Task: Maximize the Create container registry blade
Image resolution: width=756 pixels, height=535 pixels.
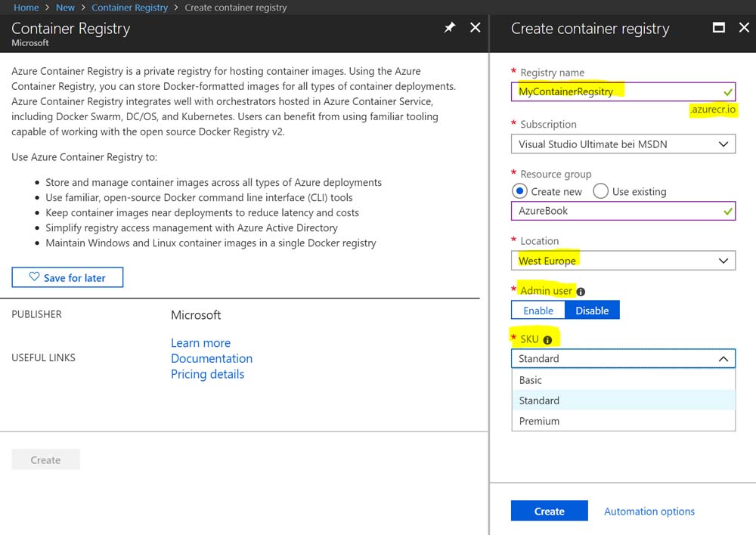Action: coord(719,28)
